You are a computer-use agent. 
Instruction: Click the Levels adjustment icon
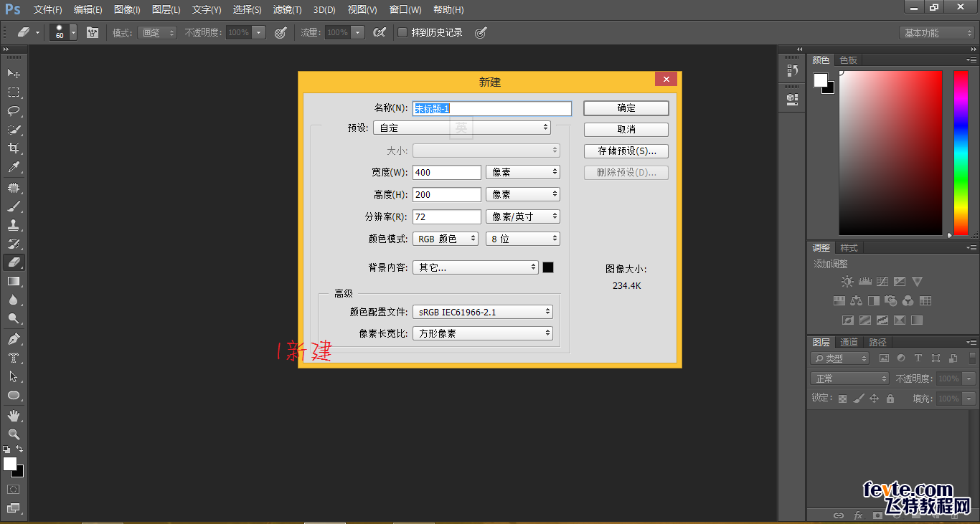(865, 282)
